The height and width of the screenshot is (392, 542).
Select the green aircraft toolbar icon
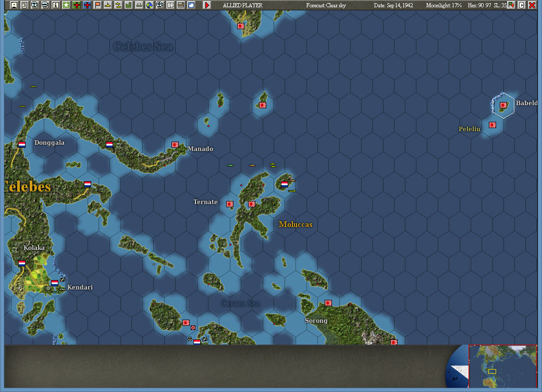[x=76, y=5]
